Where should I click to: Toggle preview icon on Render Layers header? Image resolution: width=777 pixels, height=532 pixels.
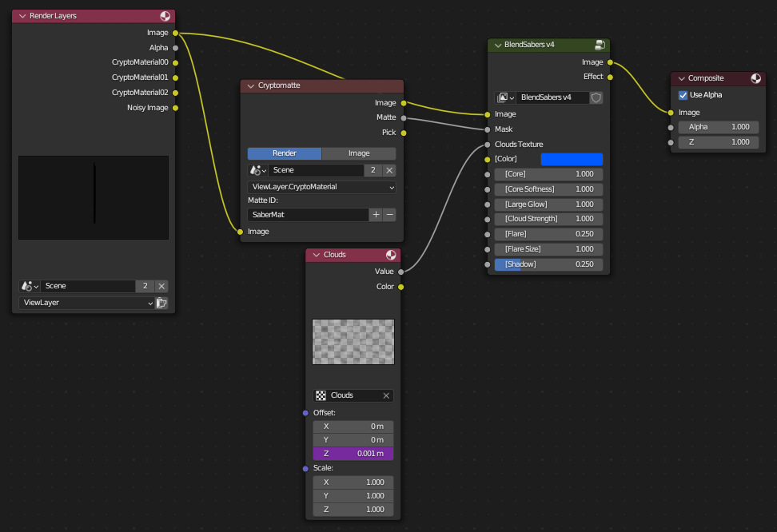click(165, 16)
